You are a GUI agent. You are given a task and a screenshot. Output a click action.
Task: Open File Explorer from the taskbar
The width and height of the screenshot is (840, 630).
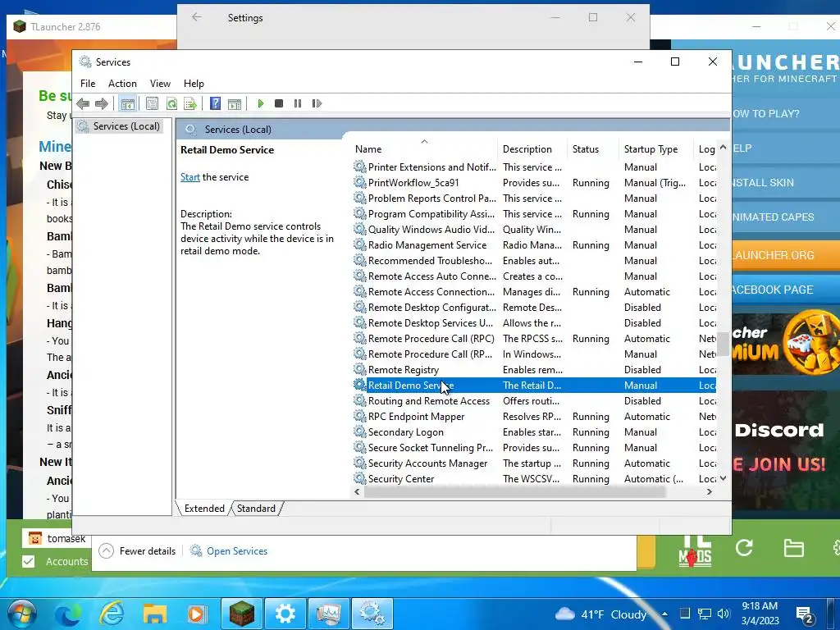[x=155, y=614]
